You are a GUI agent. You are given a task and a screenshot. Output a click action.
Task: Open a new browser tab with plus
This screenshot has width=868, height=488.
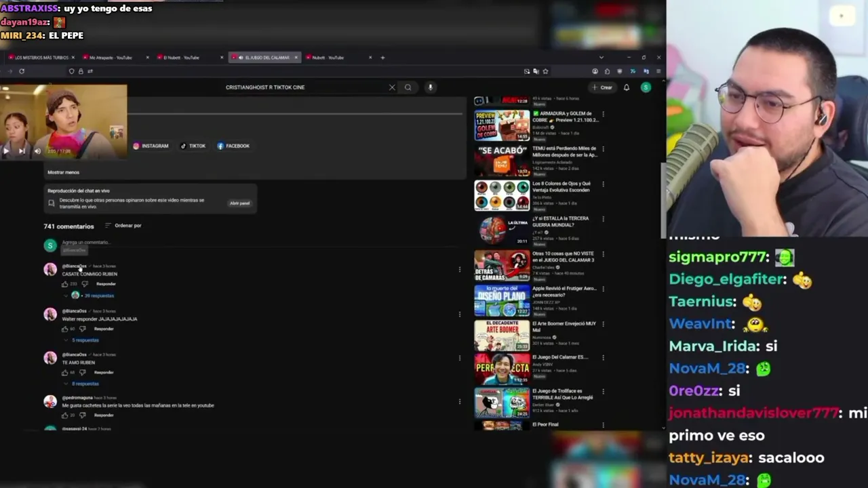click(x=382, y=58)
